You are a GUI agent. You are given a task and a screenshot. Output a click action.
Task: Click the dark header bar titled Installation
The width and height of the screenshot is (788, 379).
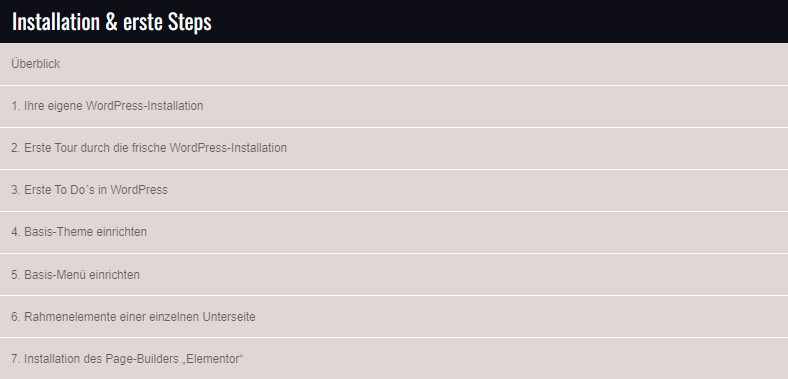[394, 21]
